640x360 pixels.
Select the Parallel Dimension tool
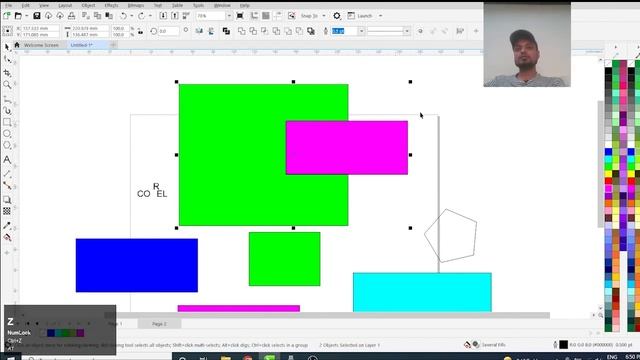coord(7,173)
